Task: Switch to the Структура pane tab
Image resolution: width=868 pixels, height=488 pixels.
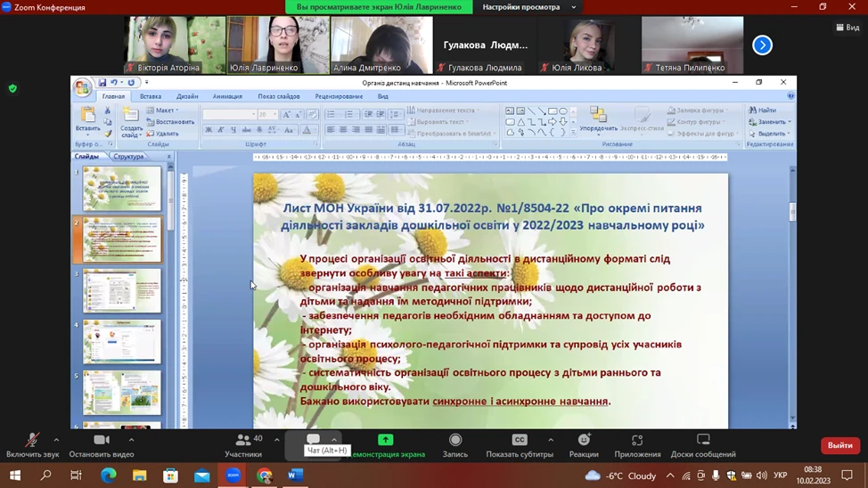Action: 128,157
